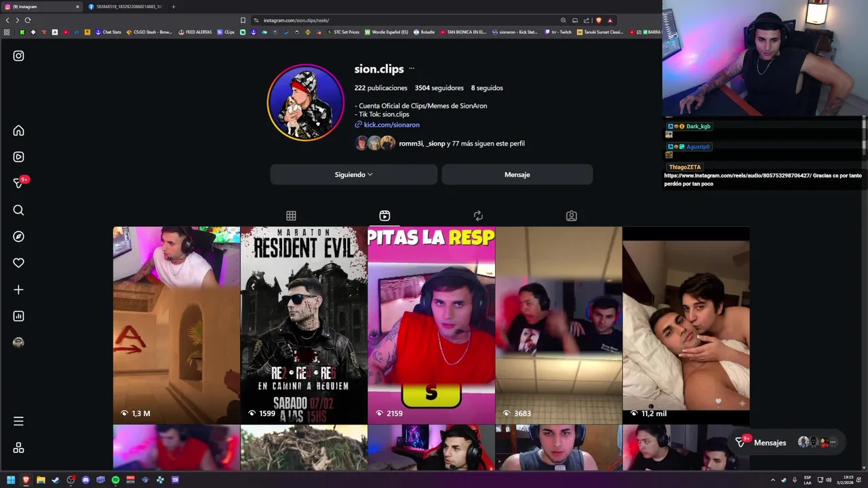Image resolution: width=868 pixels, height=488 pixels.
Task: Open the Wordle Español bookmark
Action: pyautogui.click(x=387, y=32)
